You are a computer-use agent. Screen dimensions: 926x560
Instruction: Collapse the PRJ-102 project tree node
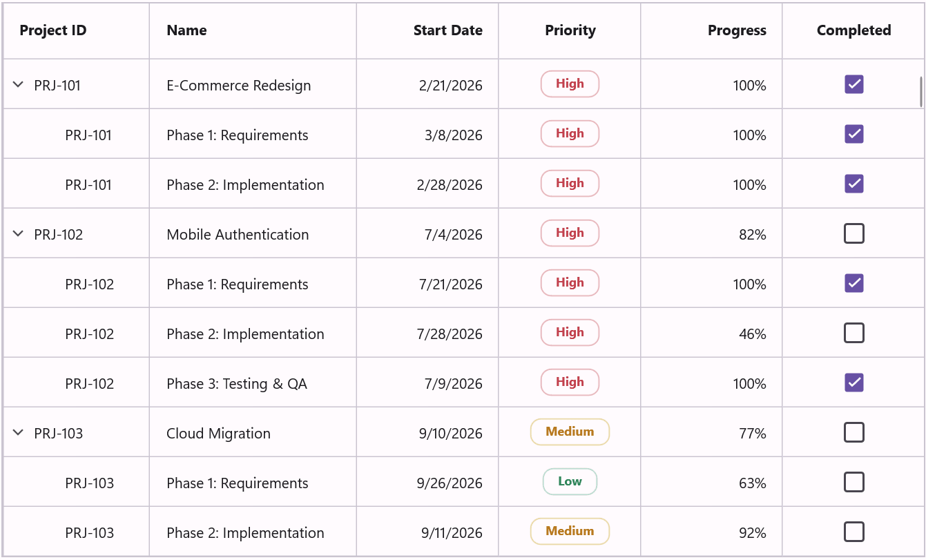click(x=18, y=233)
